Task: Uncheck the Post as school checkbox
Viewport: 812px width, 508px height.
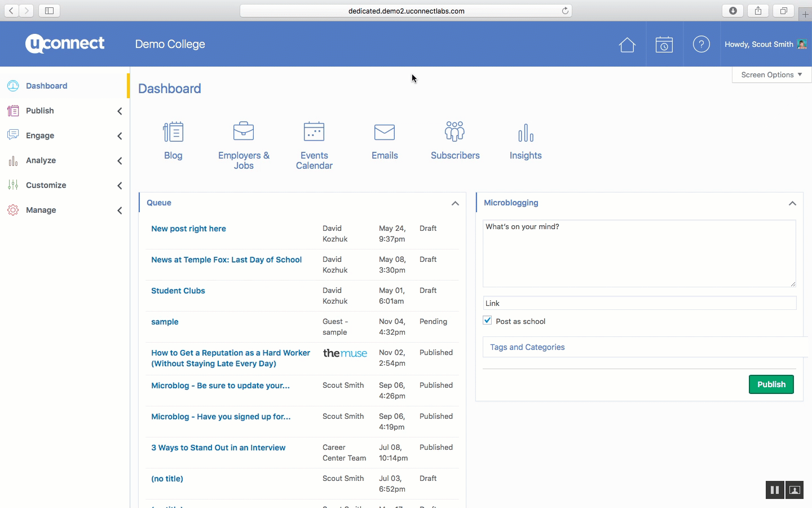Action: (488, 321)
